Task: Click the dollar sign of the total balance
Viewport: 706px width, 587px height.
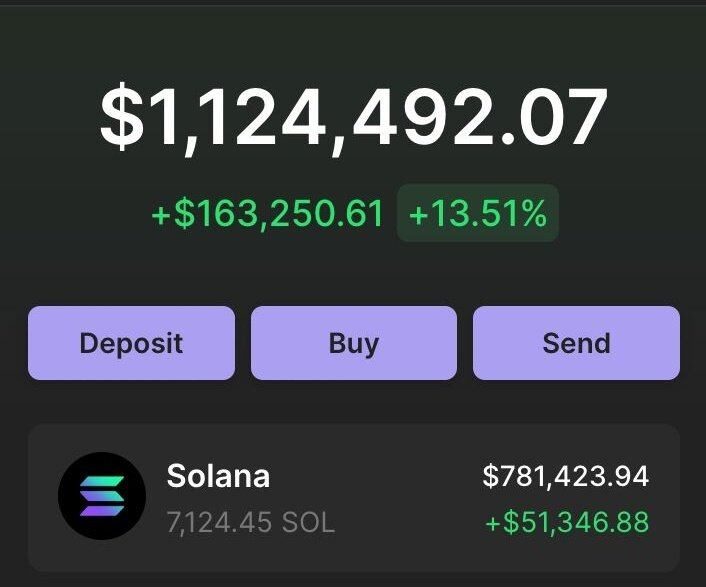Action: pos(122,118)
